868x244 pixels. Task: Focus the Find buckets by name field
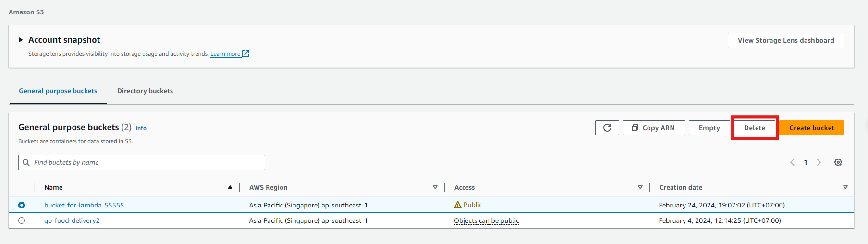pos(142,162)
